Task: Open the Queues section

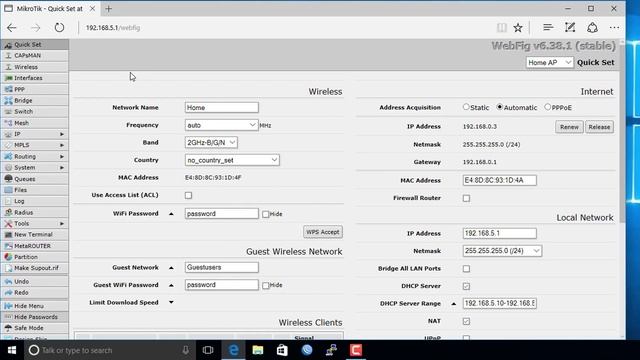Action: click(x=34, y=179)
